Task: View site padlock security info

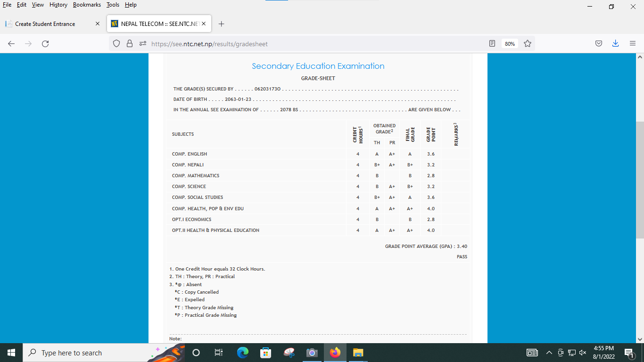Action: (x=130, y=44)
